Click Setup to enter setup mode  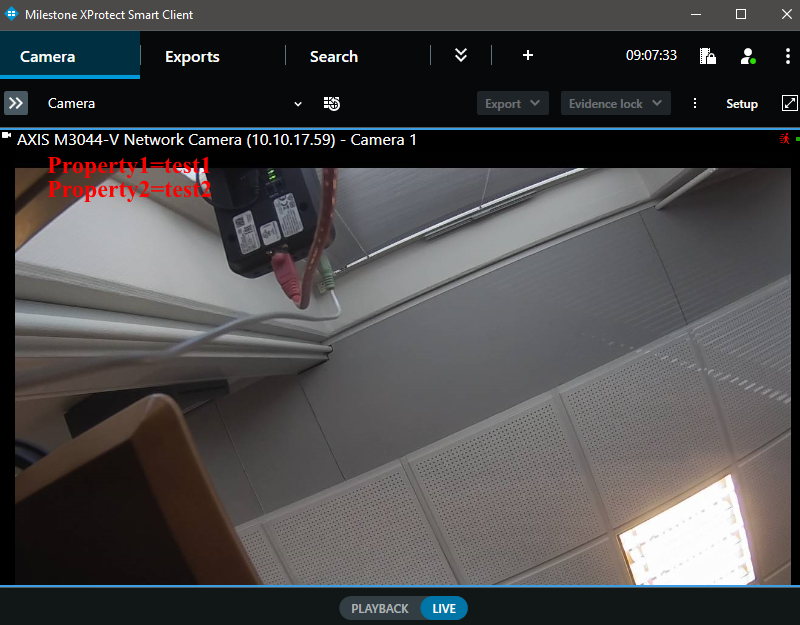(x=742, y=102)
